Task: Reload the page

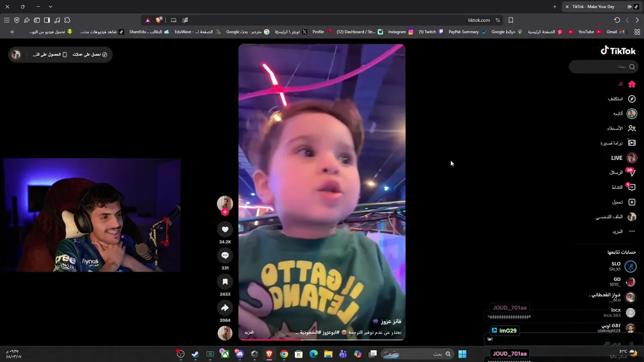Action: (x=617, y=20)
